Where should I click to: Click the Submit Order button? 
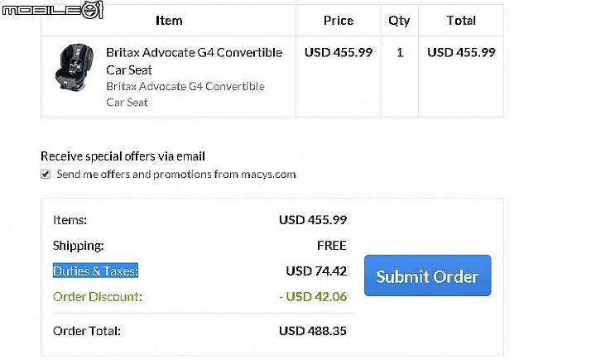(428, 275)
